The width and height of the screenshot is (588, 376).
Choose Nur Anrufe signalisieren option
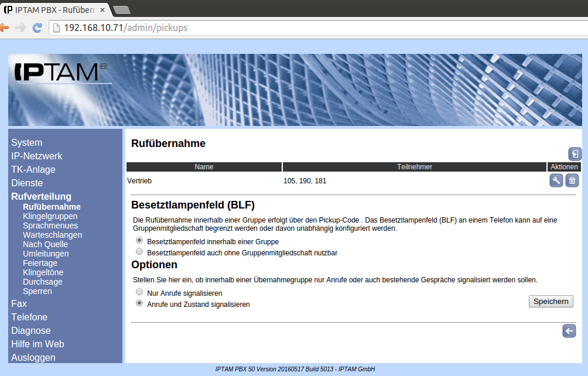pyautogui.click(x=139, y=292)
